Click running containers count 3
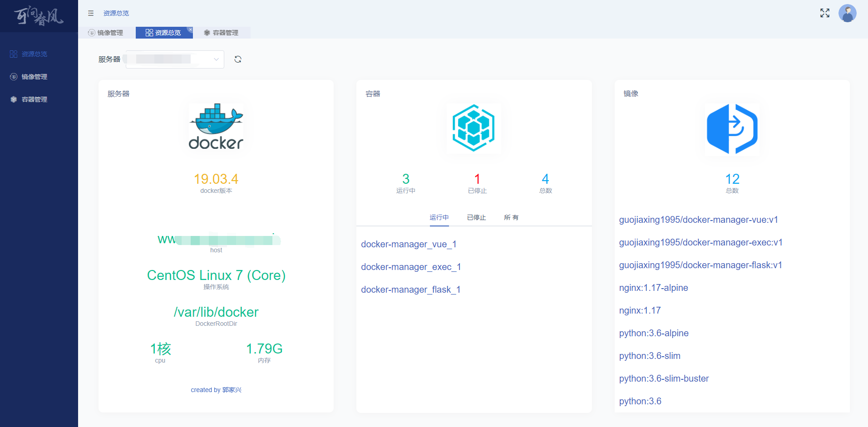This screenshot has width=868, height=427. pyautogui.click(x=406, y=179)
